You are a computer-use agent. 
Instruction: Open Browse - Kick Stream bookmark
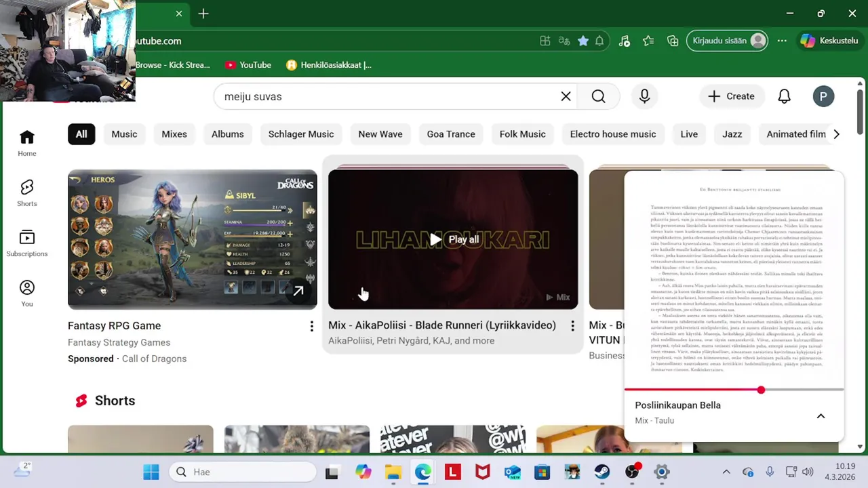[x=174, y=65]
